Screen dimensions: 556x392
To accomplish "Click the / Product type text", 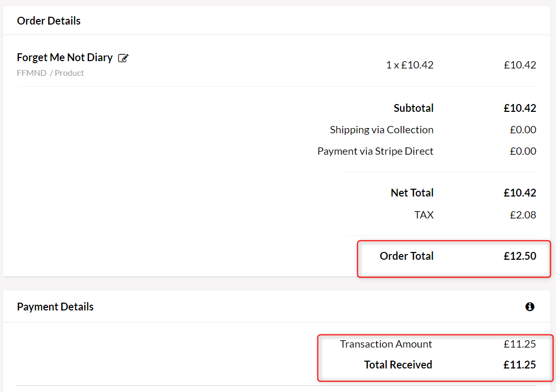I will [67, 73].
